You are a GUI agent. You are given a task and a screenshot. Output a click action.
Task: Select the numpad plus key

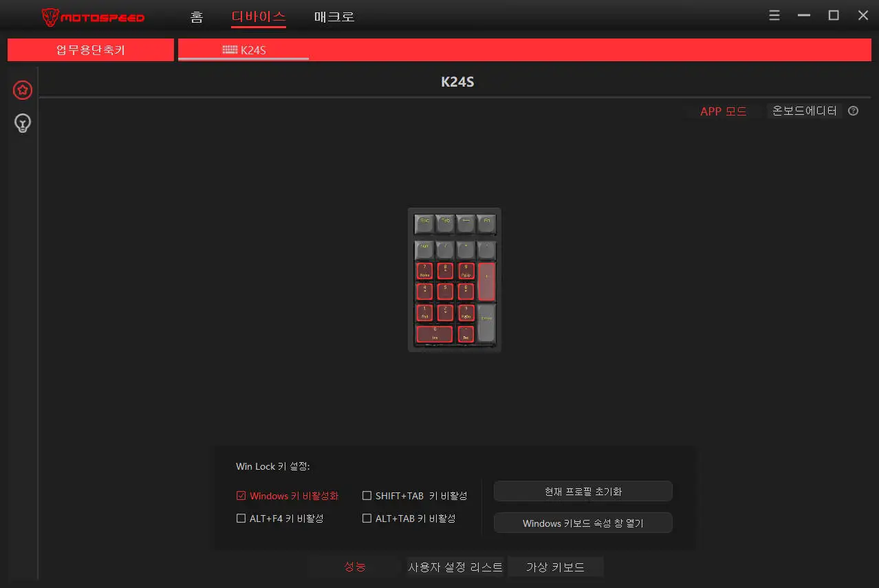click(x=486, y=281)
